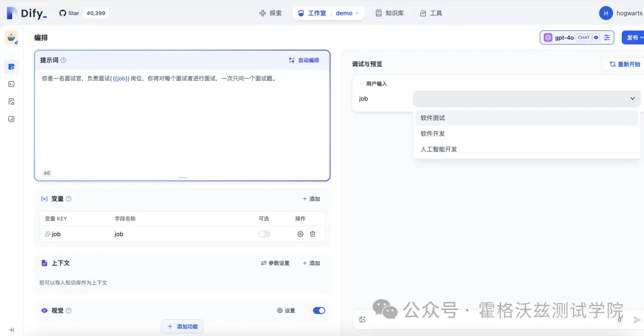Delete the job variable with trash icon

[312, 234]
